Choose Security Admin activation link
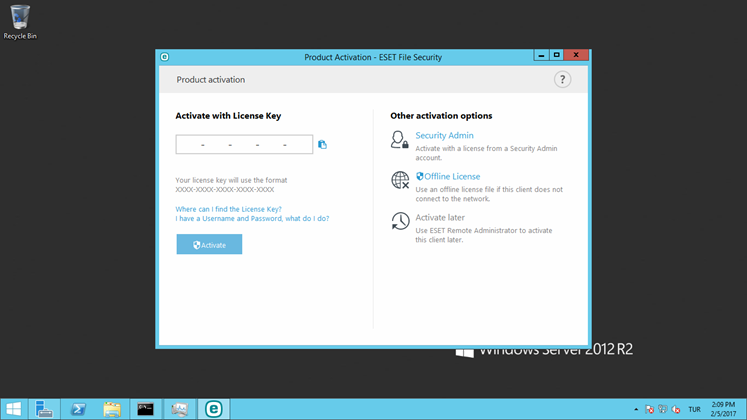Viewport: 747px width, 420px height. [444, 136]
